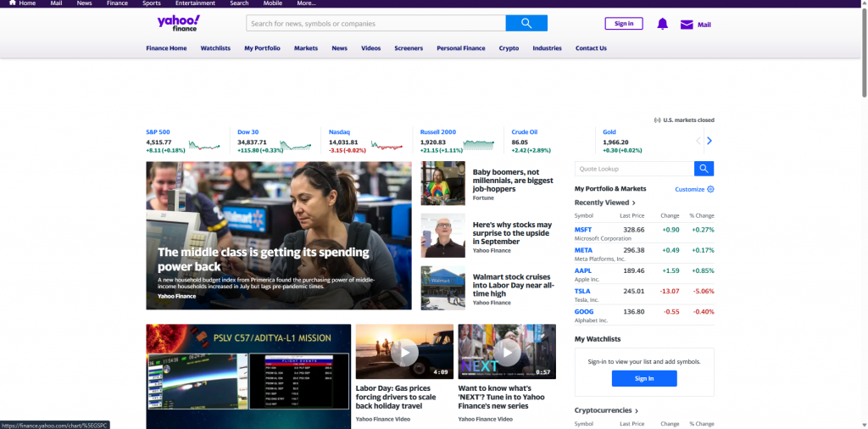Open Videos in navigation
The height and width of the screenshot is (429, 868).
[x=371, y=48]
